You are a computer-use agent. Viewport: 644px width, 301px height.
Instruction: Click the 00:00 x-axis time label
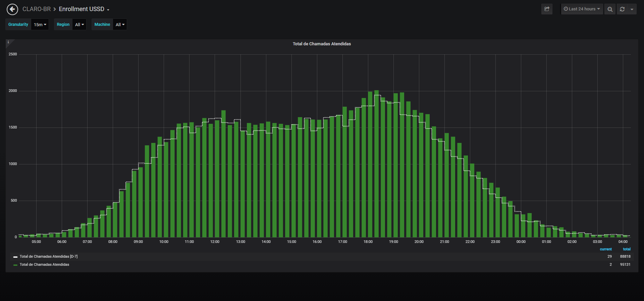(x=521, y=242)
